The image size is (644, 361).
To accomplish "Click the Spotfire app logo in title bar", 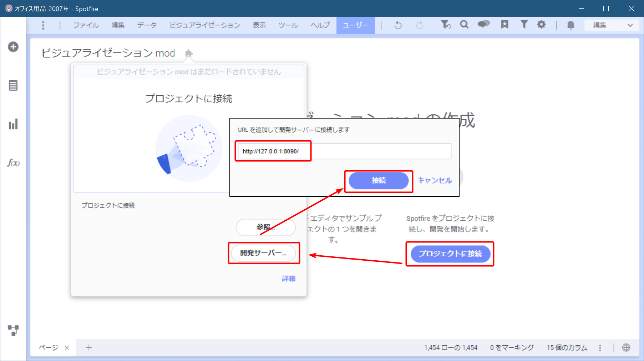I will pyautogui.click(x=9, y=8).
